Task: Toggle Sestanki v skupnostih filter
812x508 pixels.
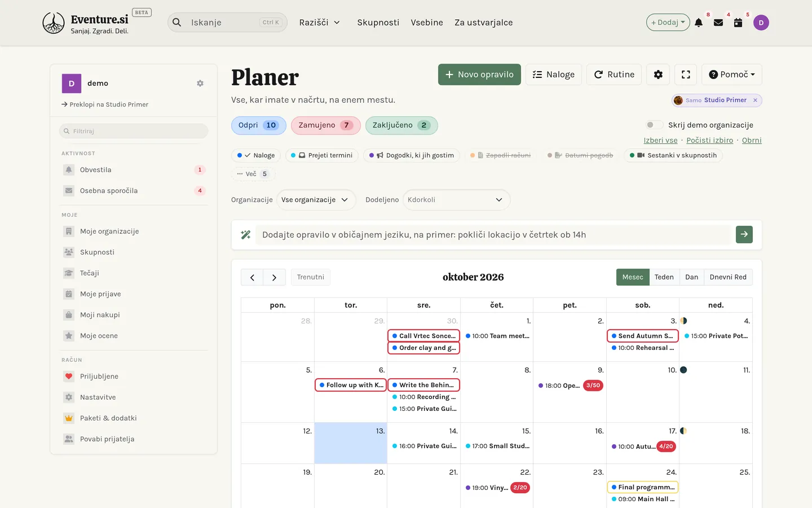Action: 673,155
